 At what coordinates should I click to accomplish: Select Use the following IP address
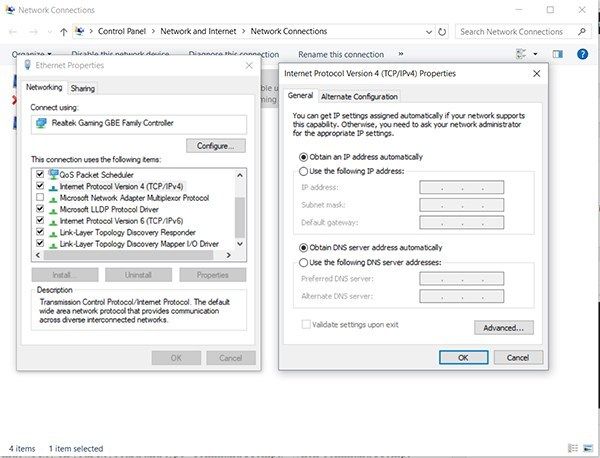pos(303,171)
